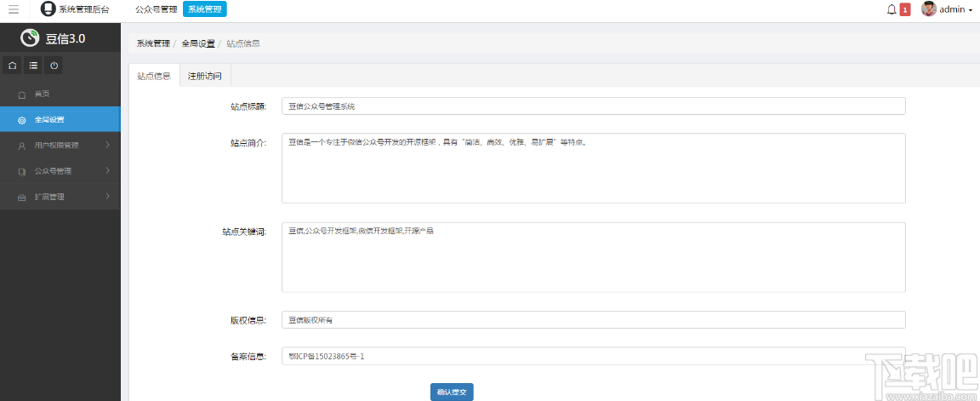980x401 pixels.
Task: Open the admin user dropdown
Action: click(x=955, y=9)
